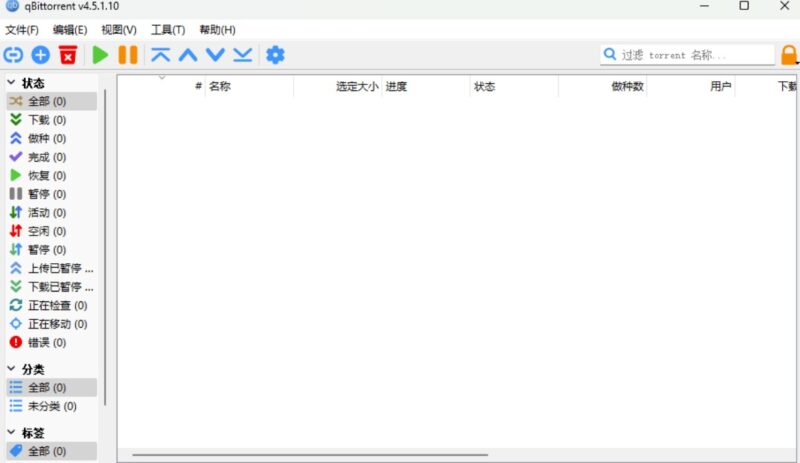Sort by the 用户 column header
This screenshot has width=800, height=463.
point(691,86)
